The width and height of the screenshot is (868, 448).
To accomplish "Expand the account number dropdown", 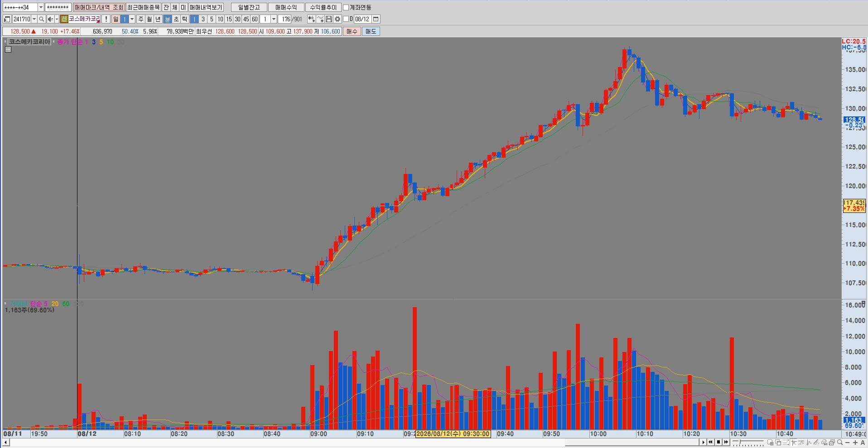I will 41,7.
